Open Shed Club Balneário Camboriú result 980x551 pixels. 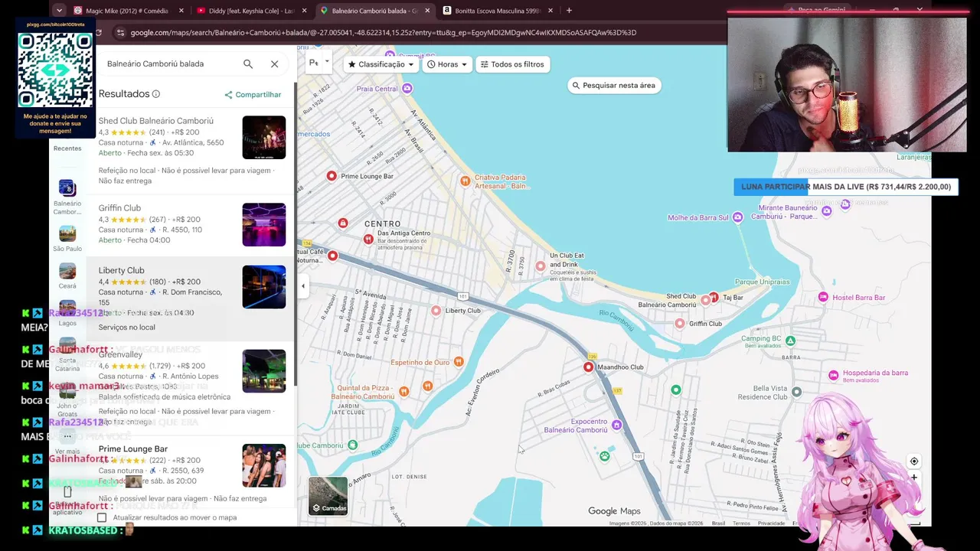tap(156, 121)
